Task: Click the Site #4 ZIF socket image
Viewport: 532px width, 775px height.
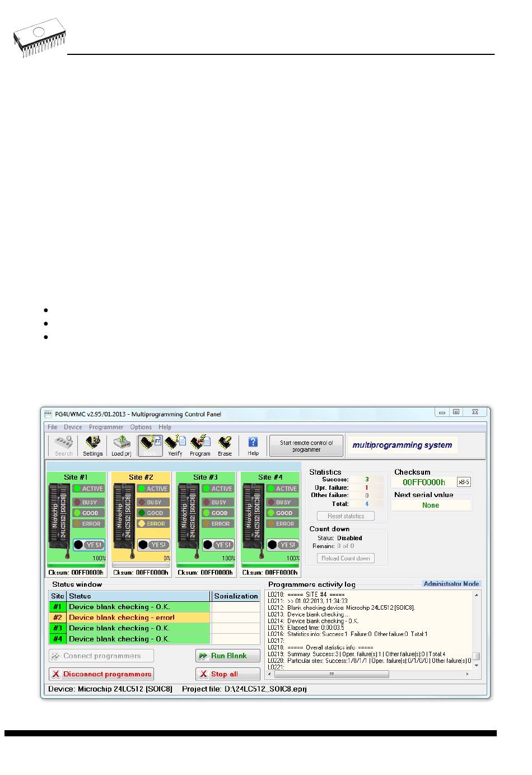Action: click(x=253, y=519)
